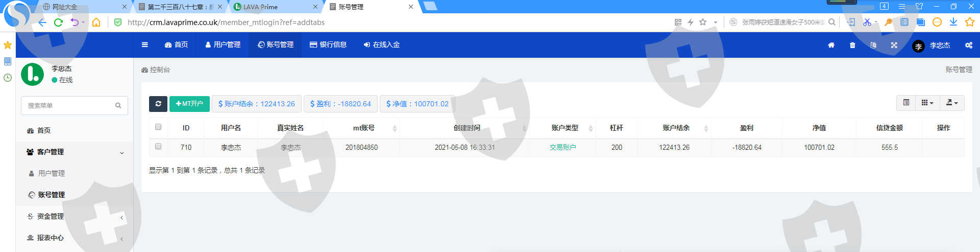The image size is (980, 252).
Task: Click the fullscreen expand icon in header
Action: 894,45
